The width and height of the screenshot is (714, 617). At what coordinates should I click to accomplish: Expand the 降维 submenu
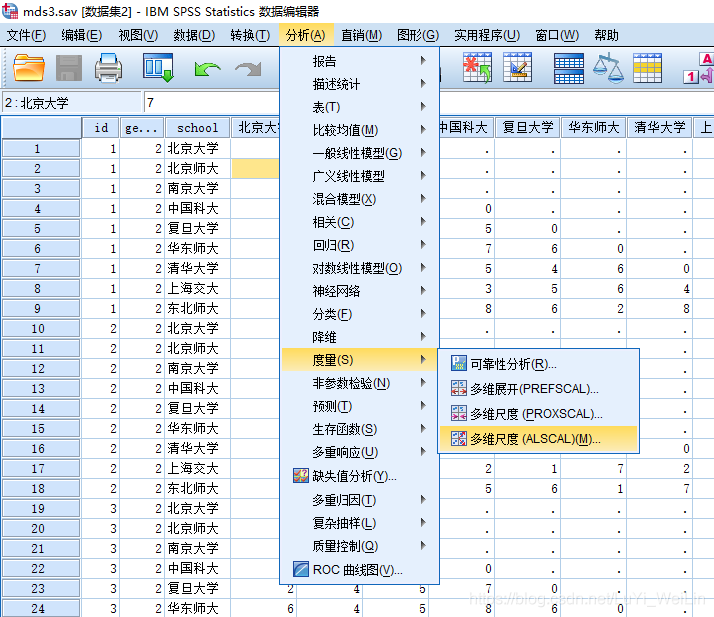359,337
